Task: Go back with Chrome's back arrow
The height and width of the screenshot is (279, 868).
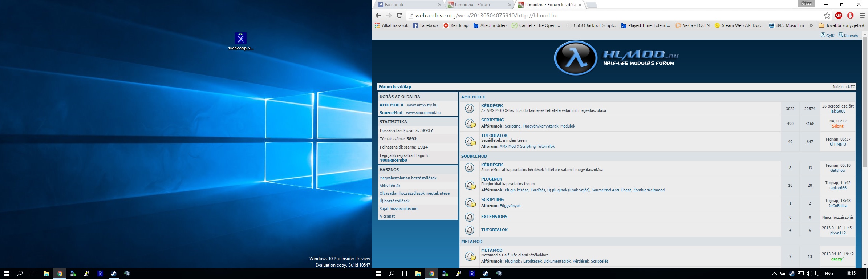Action: pyautogui.click(x=378, y=15)
